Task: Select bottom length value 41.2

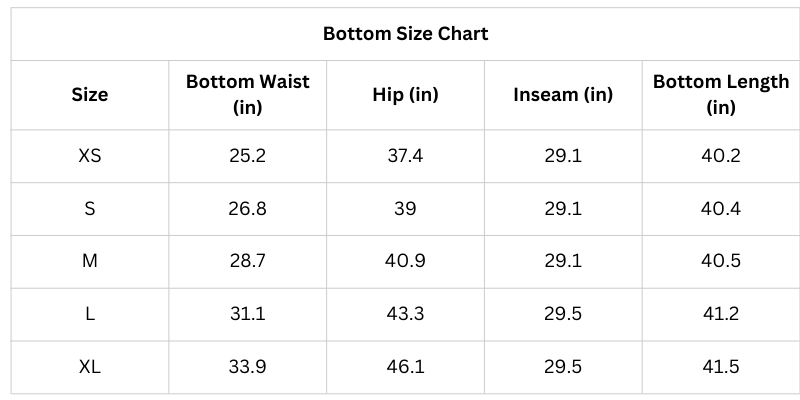Action: tap(720, 314)
